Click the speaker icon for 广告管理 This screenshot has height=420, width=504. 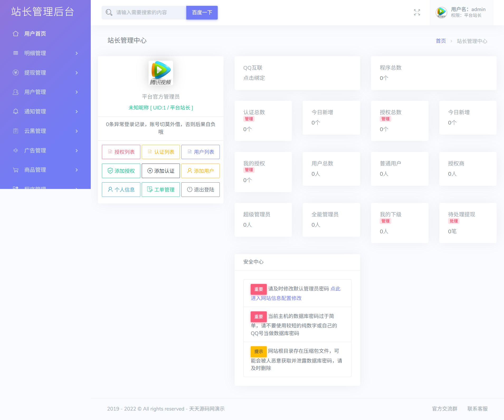16,150
